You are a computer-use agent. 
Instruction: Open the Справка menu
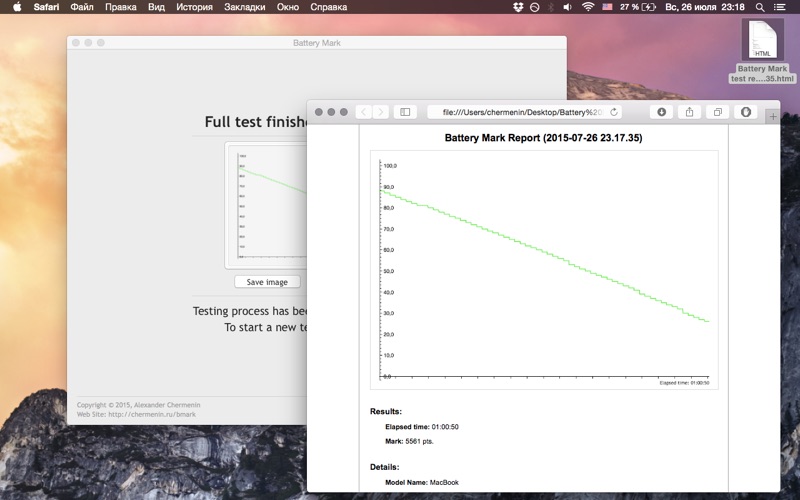(329, 7)
